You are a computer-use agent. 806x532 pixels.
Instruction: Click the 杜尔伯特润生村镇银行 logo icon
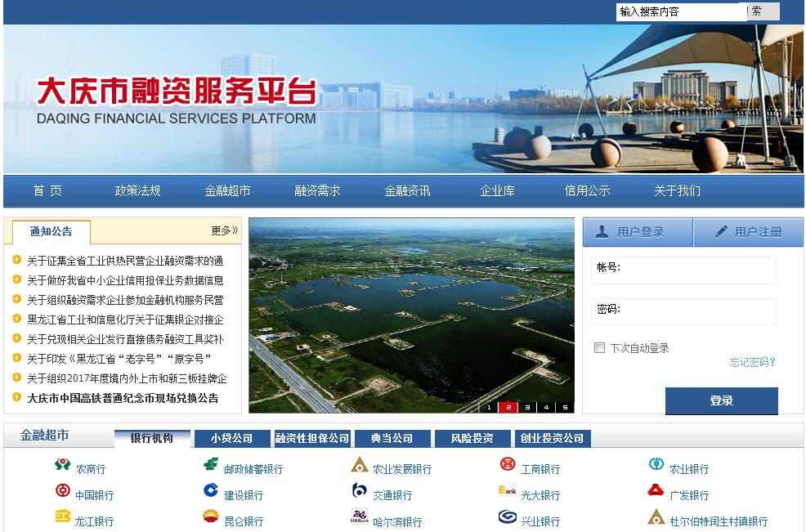click(x=656, y=516)
